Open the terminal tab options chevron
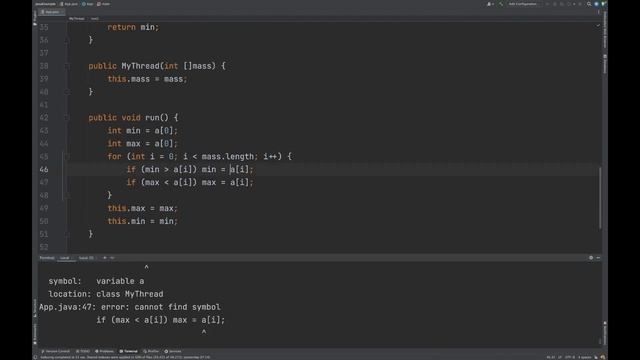The width and height of the screenshot is (640, 360). pos(112,258)
